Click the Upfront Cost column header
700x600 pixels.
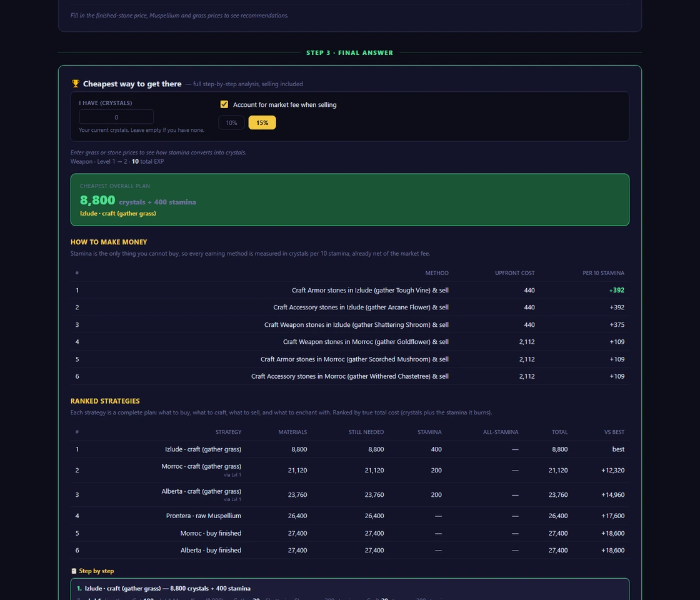coord(514,273)
